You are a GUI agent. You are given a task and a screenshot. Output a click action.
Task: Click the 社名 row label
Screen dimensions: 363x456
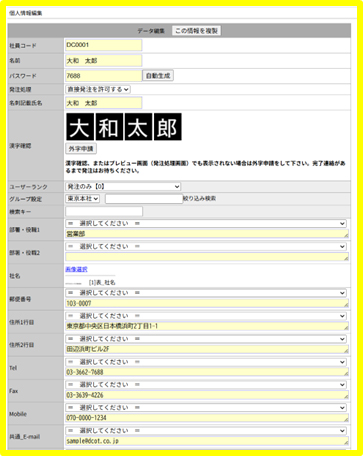click(x=15, y=276)
